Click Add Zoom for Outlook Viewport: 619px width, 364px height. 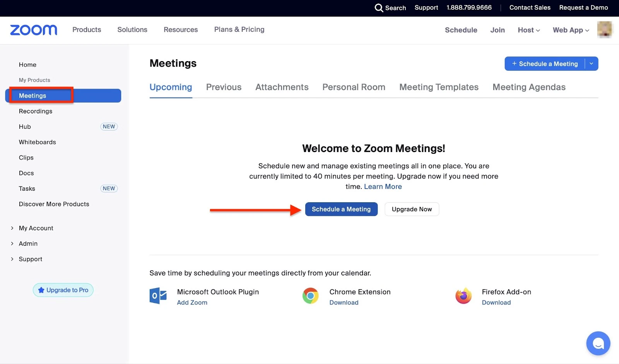(192, 303)
